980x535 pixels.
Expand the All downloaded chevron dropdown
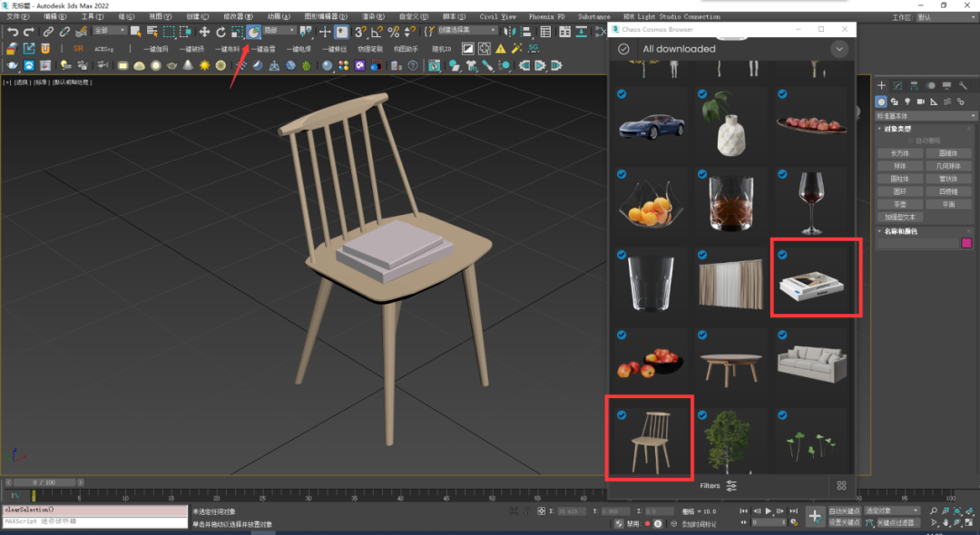(x=840, y=49)
